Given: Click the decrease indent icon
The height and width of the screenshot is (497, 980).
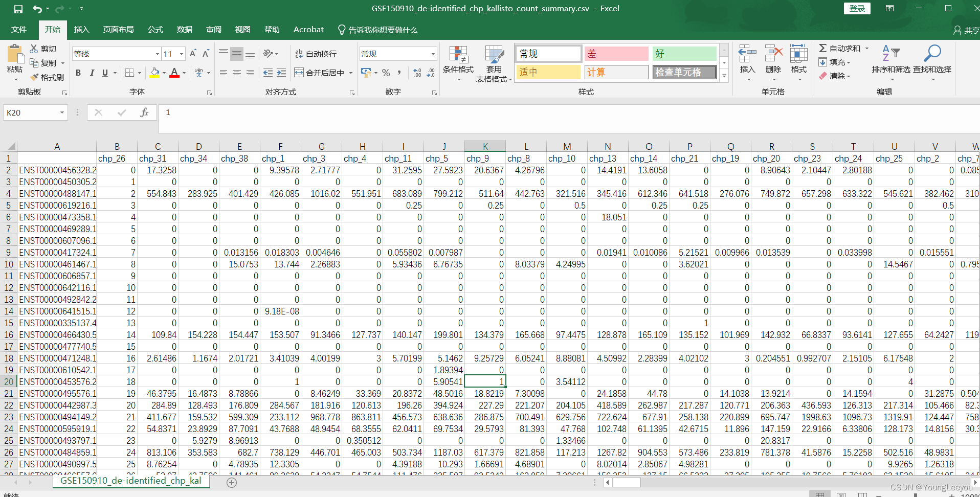Looking at the screenshot, I should pos(268,73).
